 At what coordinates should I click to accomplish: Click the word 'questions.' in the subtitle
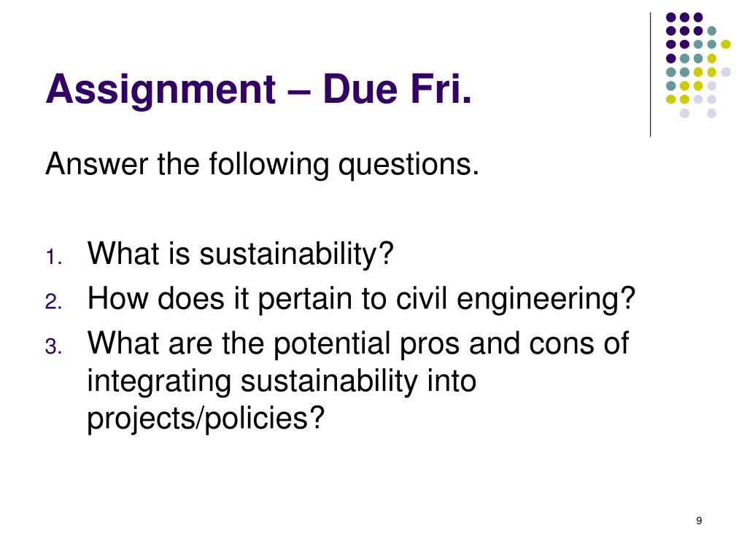coord(409,166)
